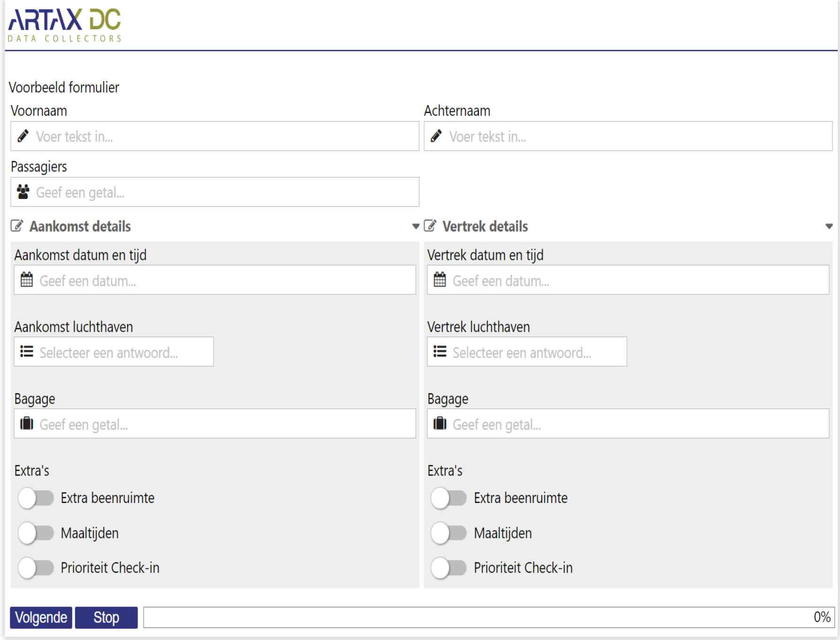The height and width of the screenshot is (640, 840).
Task: Click the passengers group icon
Action: click(x=23, y=192)
